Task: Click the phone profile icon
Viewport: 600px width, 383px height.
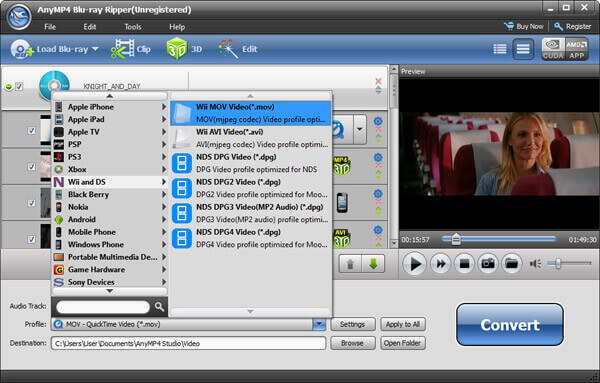Action: [x=342, y=203]
